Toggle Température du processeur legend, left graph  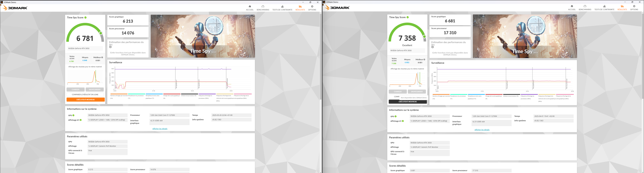(x=136, y=96)
